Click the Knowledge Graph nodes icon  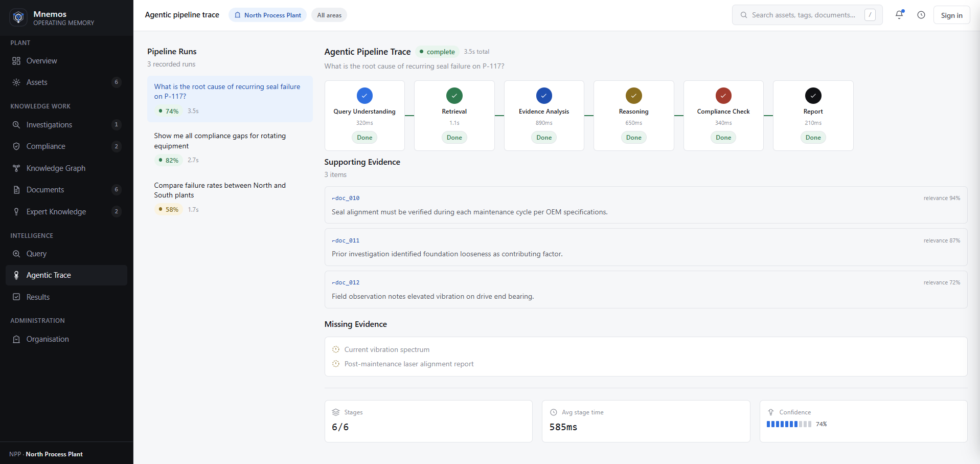(16, 168)
